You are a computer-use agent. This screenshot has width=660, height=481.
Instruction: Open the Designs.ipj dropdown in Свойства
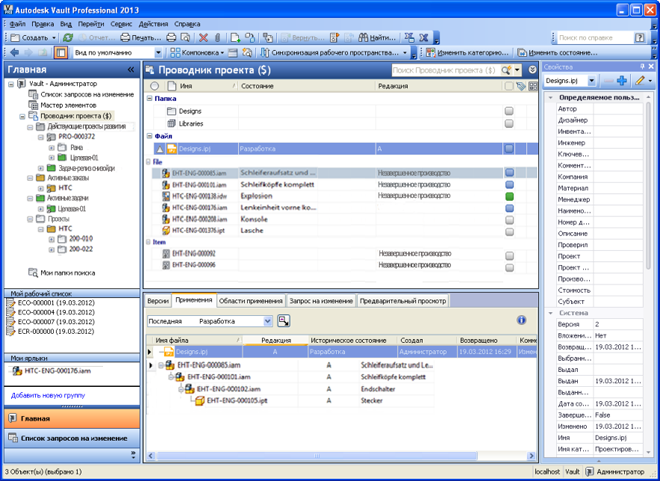pyautogui.click(x=592, y=80)
